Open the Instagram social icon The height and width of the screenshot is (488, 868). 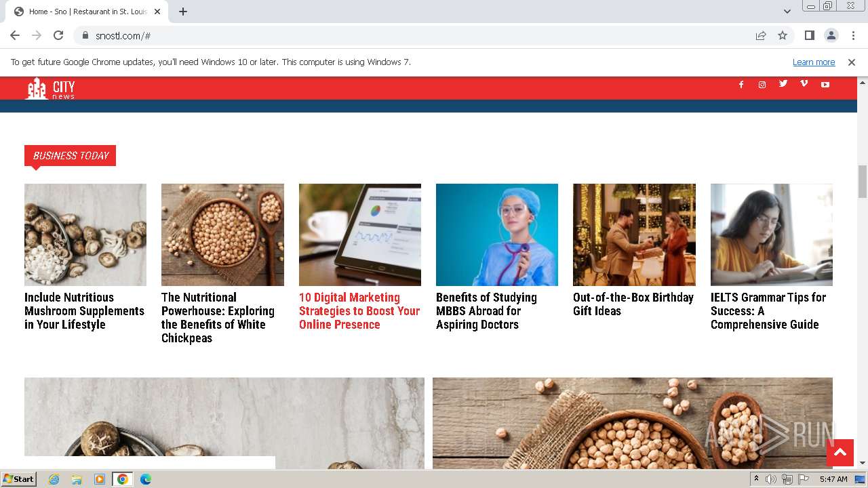point(762,85)
